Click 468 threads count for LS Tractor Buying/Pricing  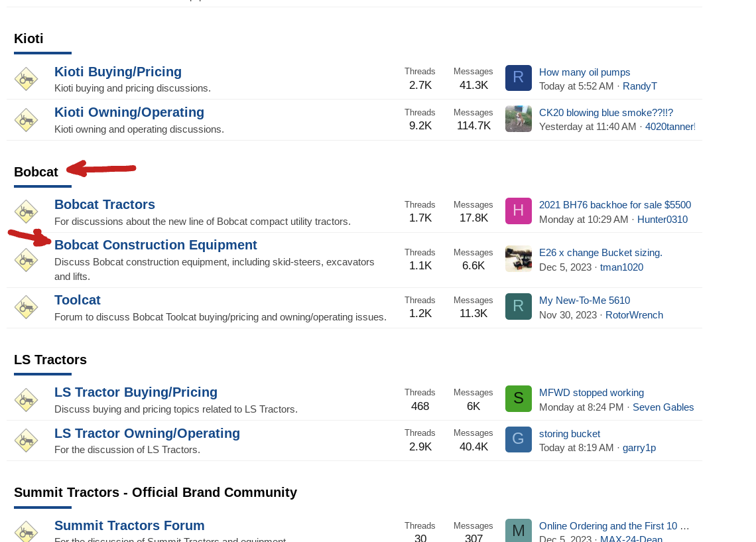coord(420,407)
